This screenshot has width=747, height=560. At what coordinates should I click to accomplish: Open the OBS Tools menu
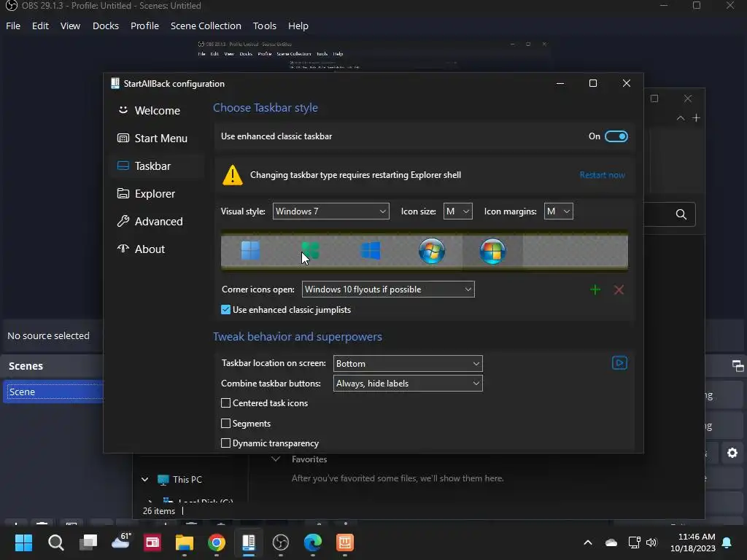(x=264, y=26)
